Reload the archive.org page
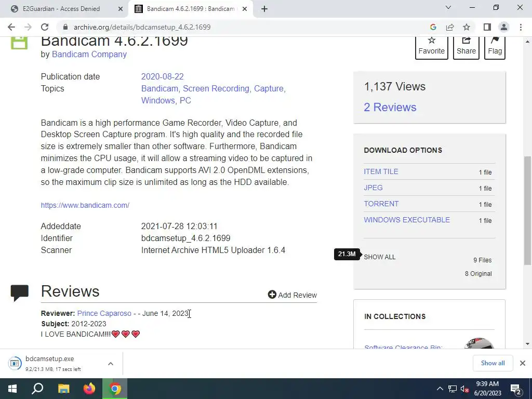The height and width of the screenshot is (399, 532). 45,27
